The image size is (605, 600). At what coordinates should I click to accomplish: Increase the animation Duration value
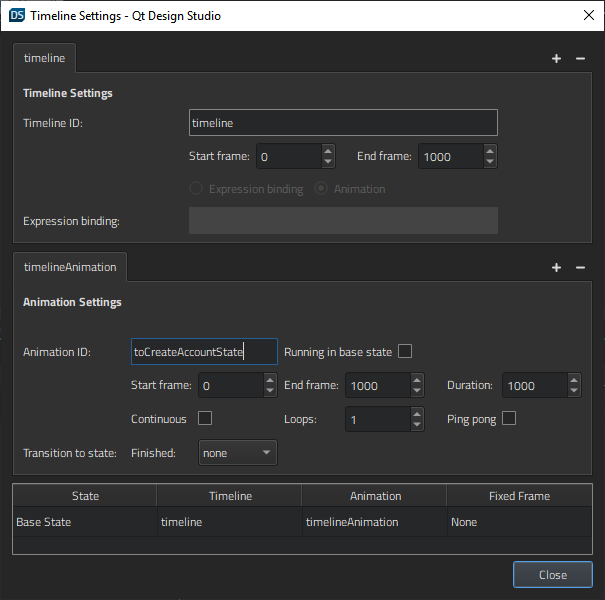574,380
